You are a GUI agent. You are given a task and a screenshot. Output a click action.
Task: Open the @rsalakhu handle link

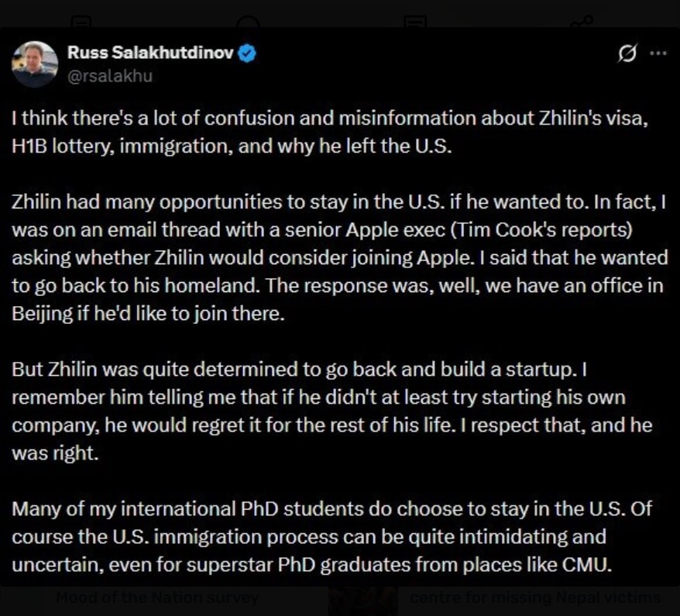pos(110,76)
